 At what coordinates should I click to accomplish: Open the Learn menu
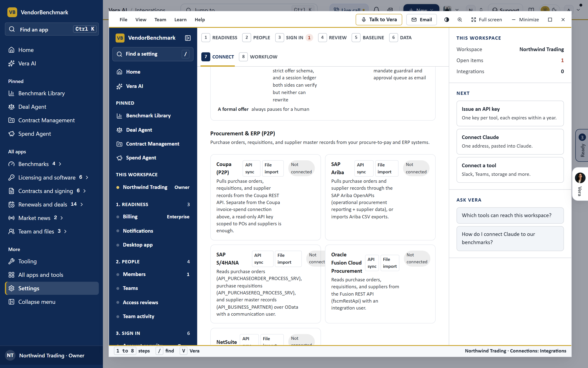pos(180,20)
